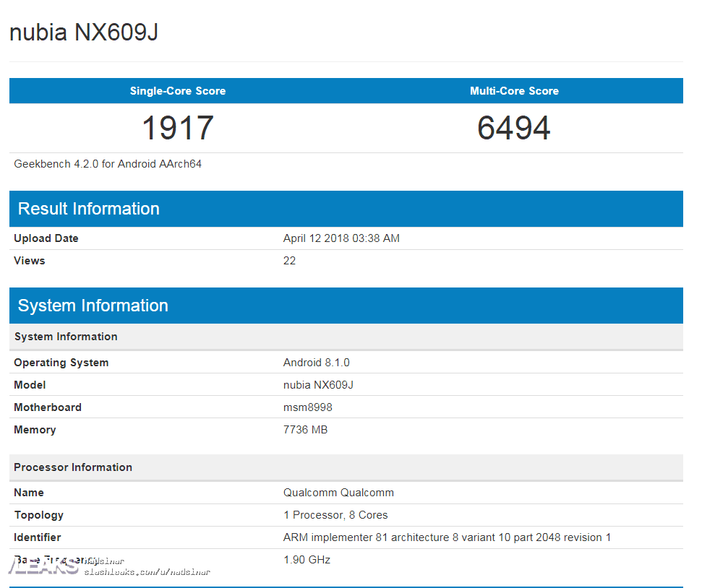This screenshot has width=702, height=588.
Task: Click the 'Identifier' row label
Action: 37,537
